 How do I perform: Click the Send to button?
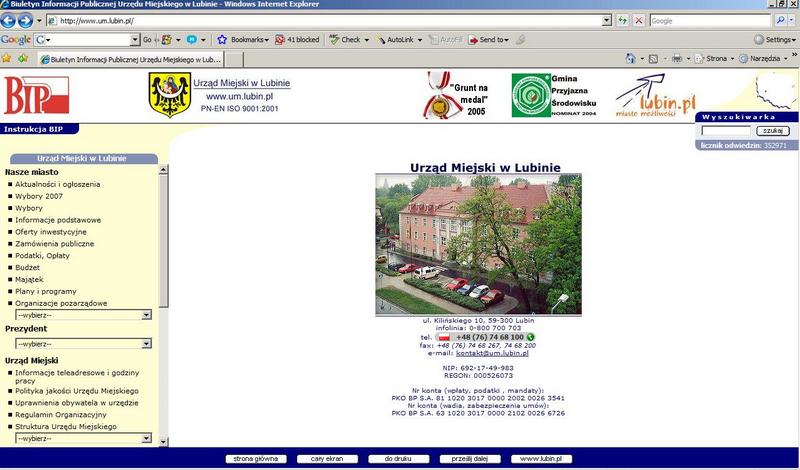[x=488, y=39]
